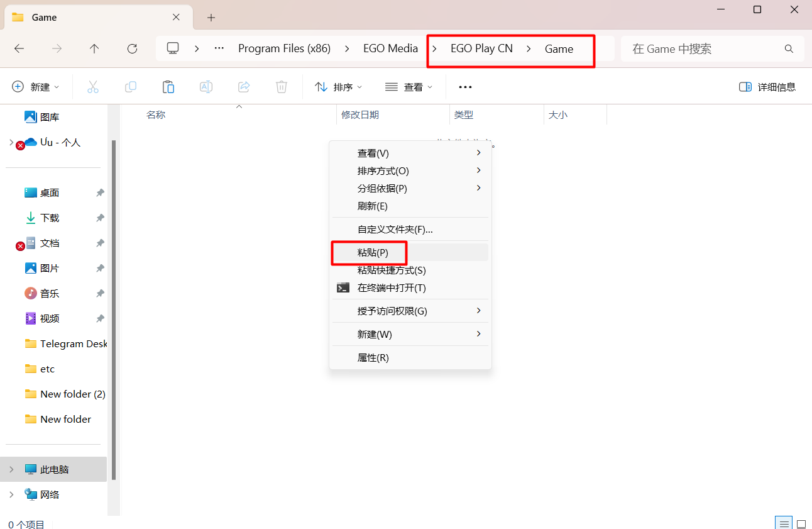Expand the 网络 tree node
This screenshot has width=812, height=529.
(x=11, y=494)
